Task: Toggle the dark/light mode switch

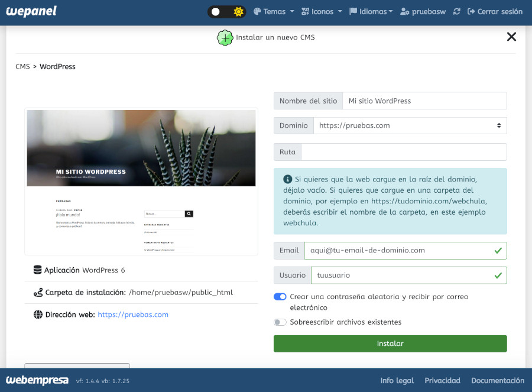Action: [226, 12]
